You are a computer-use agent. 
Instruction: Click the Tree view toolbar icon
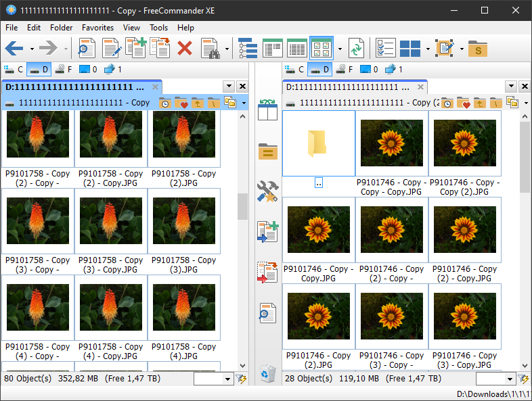pyautogui.click(x=248, y=49)
